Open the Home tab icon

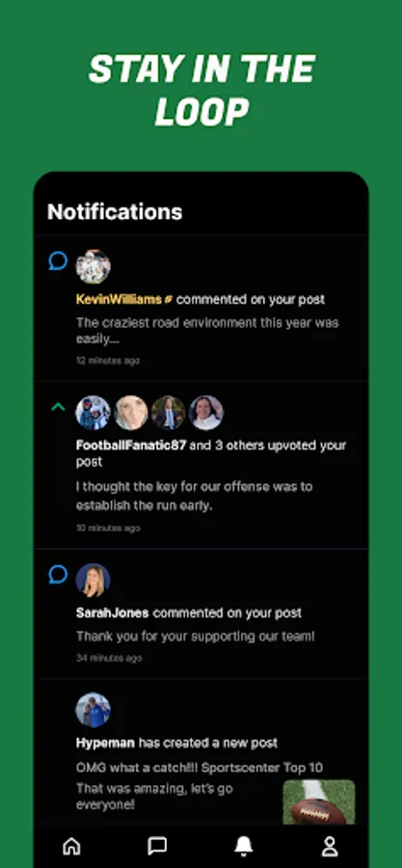[x=72, y=846]
